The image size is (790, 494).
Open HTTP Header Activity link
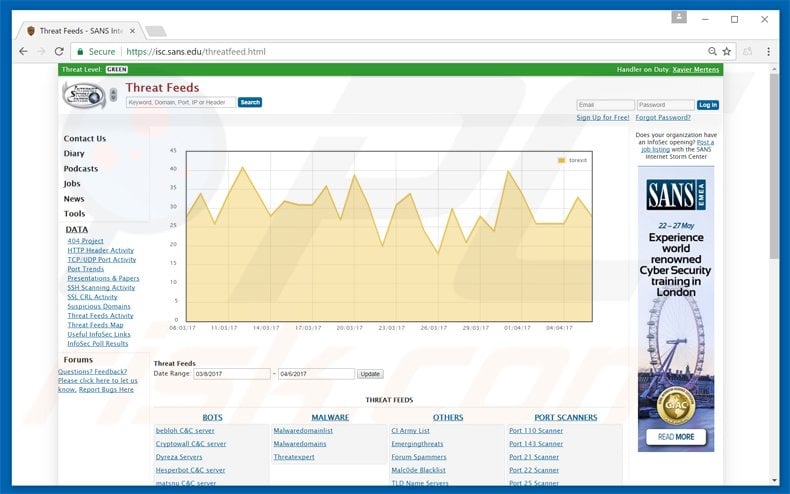point(101,250)
